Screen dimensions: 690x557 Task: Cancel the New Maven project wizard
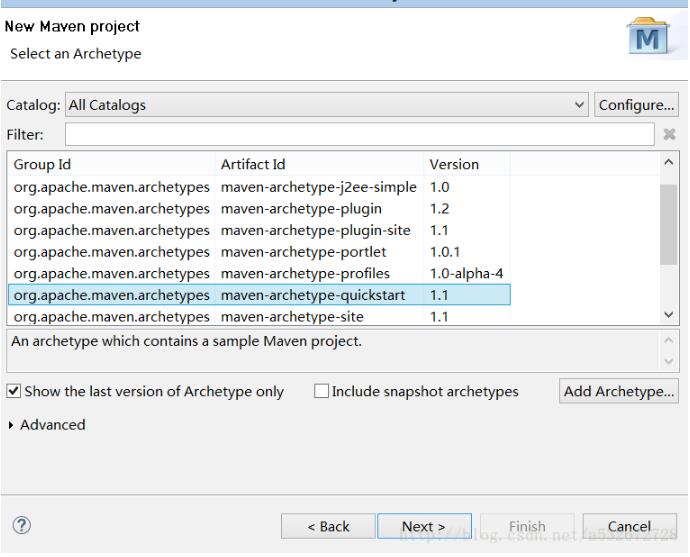tap(629, 526)
